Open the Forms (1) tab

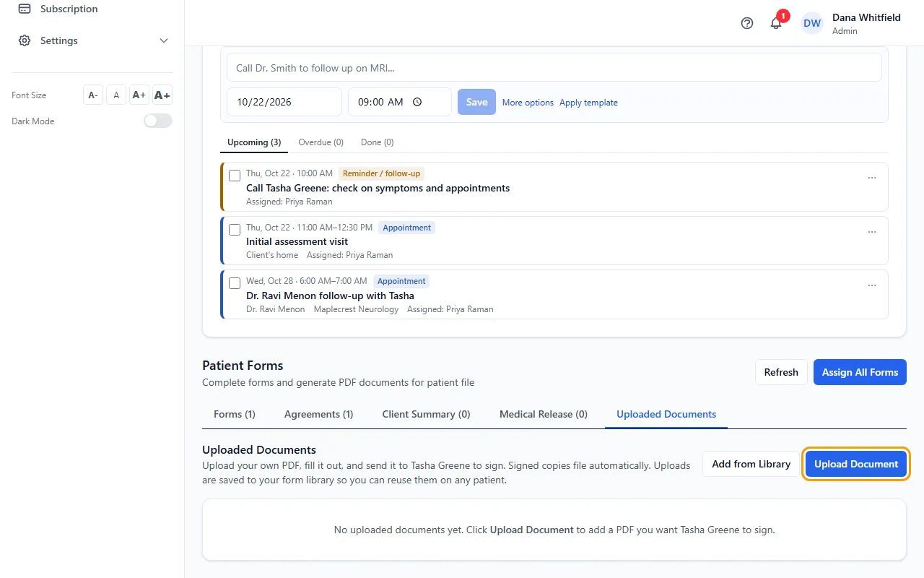click(235, 414)
